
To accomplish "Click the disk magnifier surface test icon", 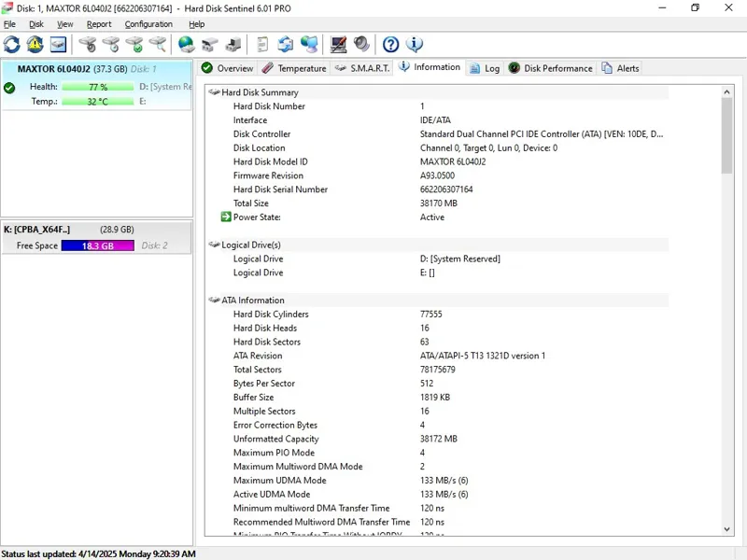I will [158, 45].
